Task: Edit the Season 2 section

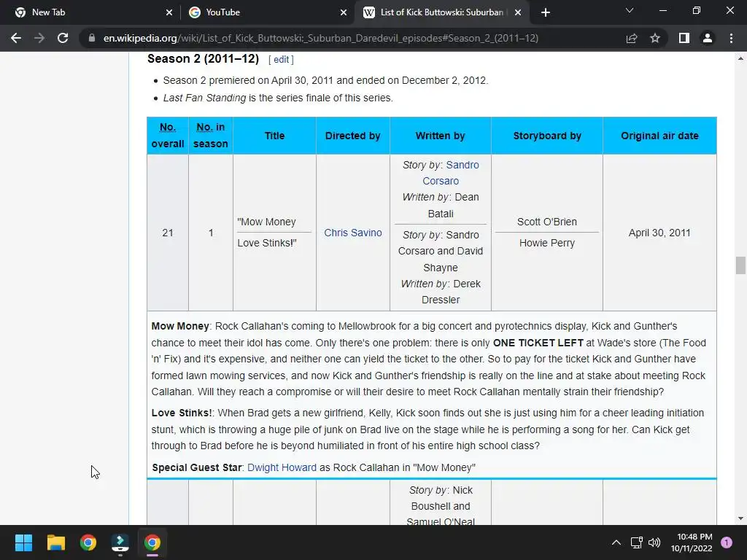Action: tap(281, 60)
